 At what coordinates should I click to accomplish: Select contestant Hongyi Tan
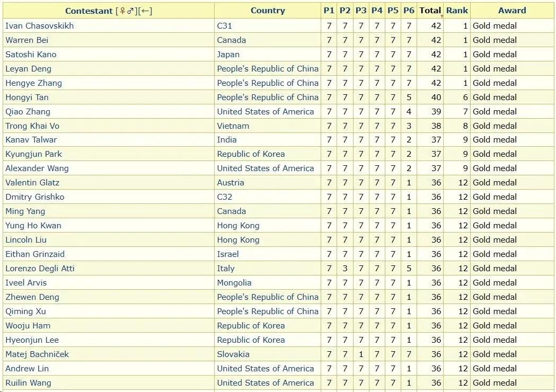[x=27, y=97]
